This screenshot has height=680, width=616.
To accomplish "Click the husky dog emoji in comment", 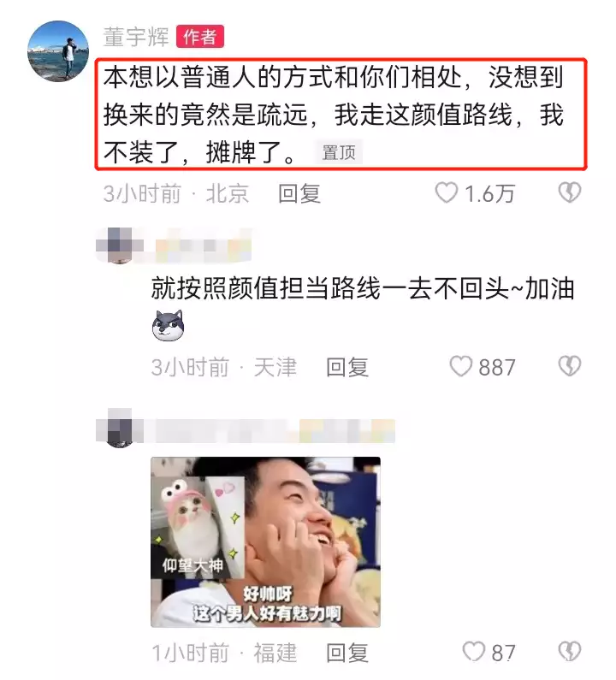I will pos(169,326).
